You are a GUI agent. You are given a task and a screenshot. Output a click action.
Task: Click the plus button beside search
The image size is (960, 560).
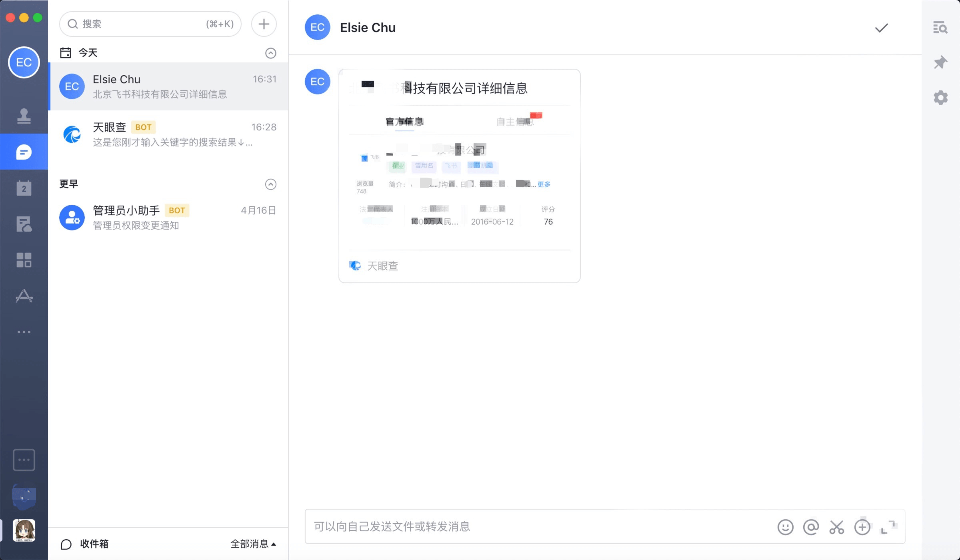point(264,24)
